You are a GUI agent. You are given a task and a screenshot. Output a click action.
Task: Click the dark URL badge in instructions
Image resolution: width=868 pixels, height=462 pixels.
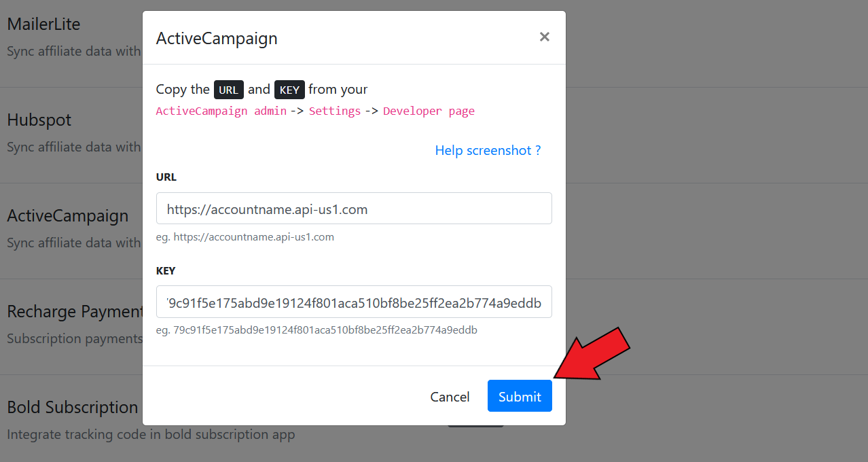pos(229,90)
